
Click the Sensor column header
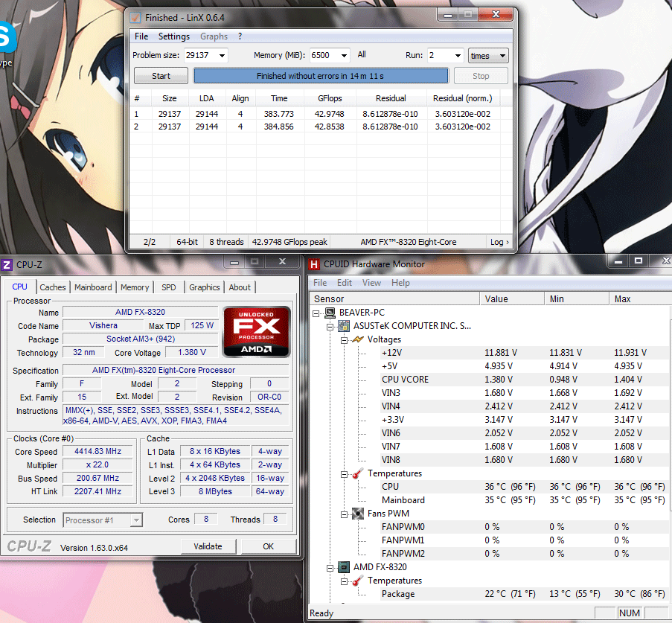pos(394,299)
